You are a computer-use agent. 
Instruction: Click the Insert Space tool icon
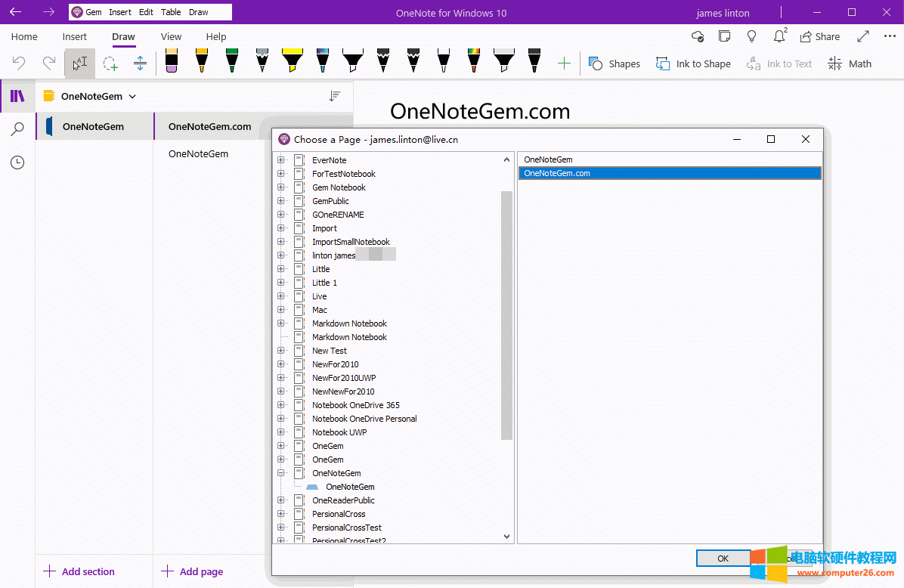click(140, 64)
